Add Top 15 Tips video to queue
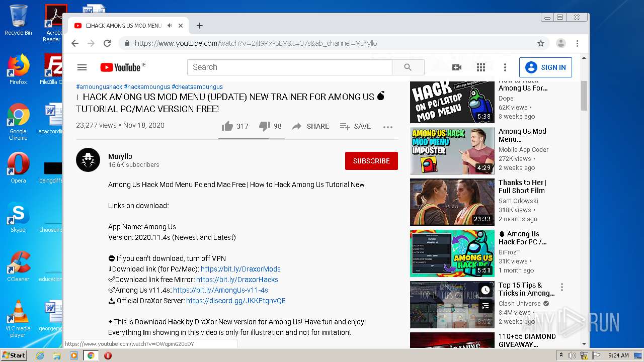 tap(486, 306)
